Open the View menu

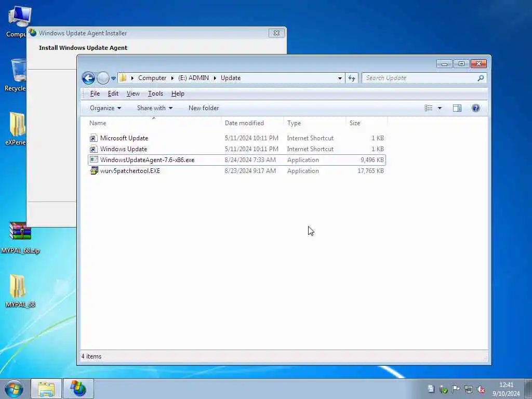pos(133,94)
